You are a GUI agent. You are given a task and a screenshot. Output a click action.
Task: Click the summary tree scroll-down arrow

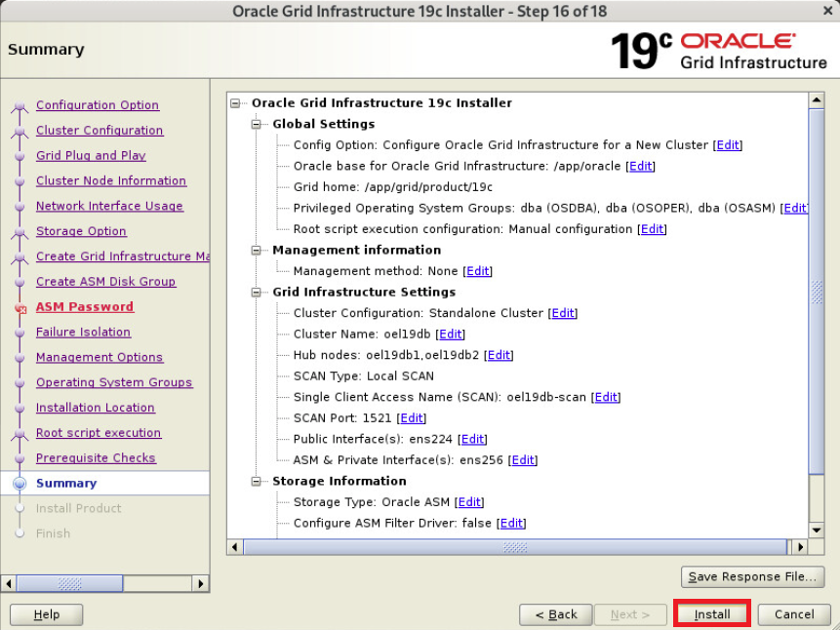point(816,531)
